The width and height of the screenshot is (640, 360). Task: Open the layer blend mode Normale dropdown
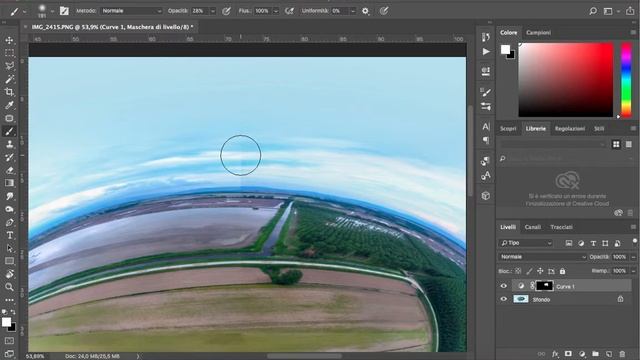click(542, 257)
